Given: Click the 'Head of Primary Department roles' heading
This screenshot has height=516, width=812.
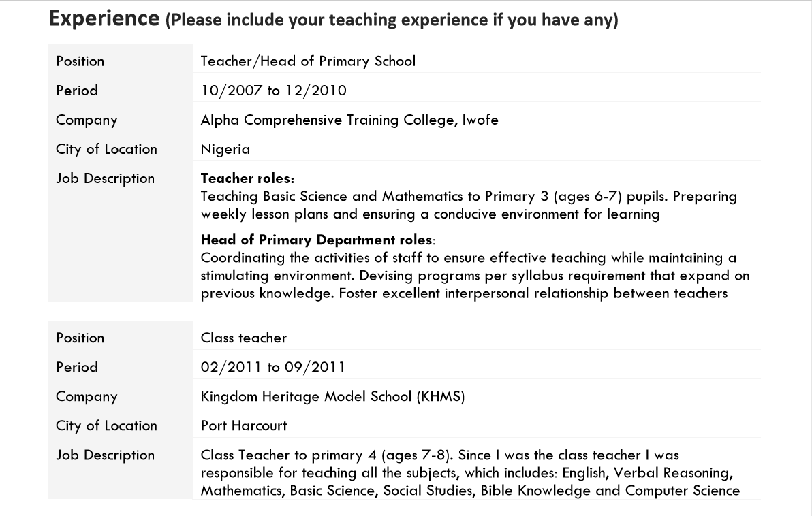Looking at the screenshot, I should (317, 240).
